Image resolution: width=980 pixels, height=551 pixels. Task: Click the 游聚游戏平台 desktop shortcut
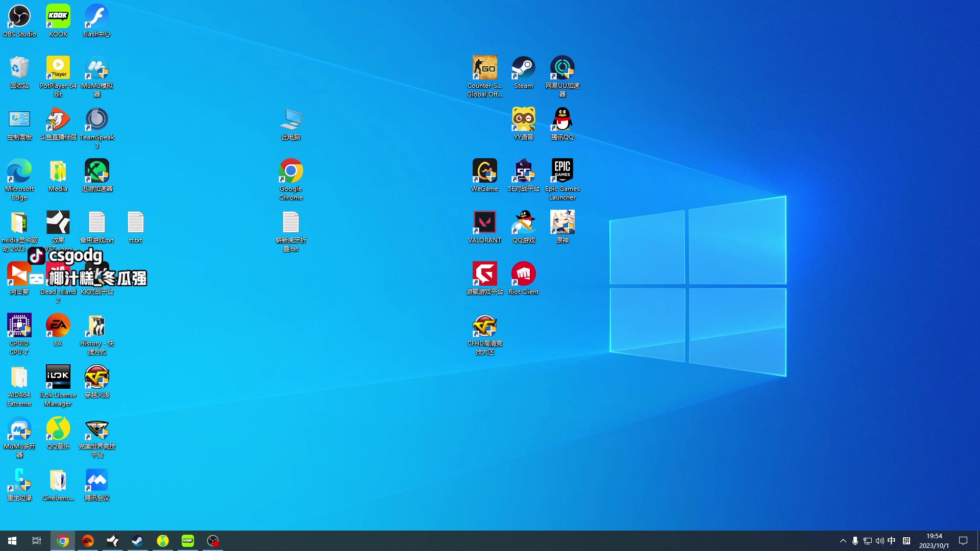485,279
